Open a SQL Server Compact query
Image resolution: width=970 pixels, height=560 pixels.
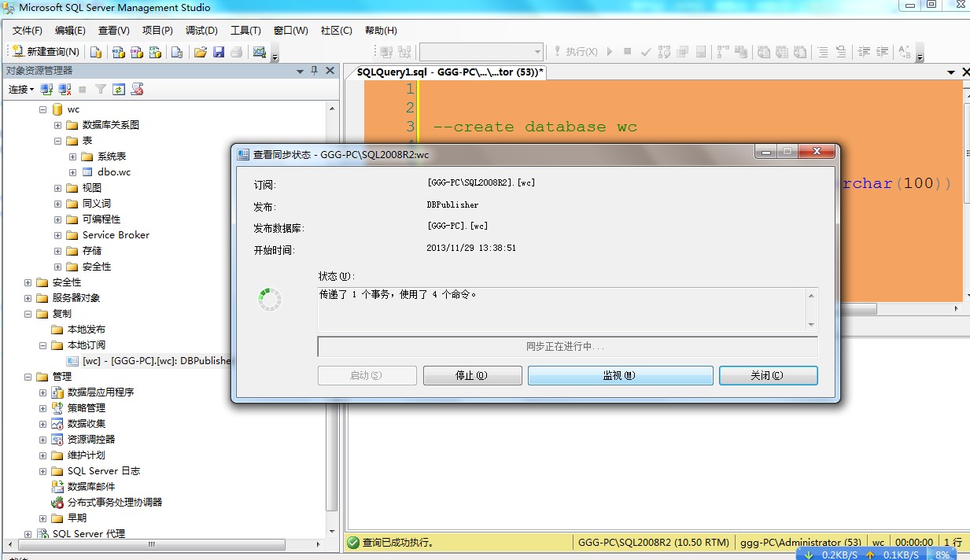(177, 52)
